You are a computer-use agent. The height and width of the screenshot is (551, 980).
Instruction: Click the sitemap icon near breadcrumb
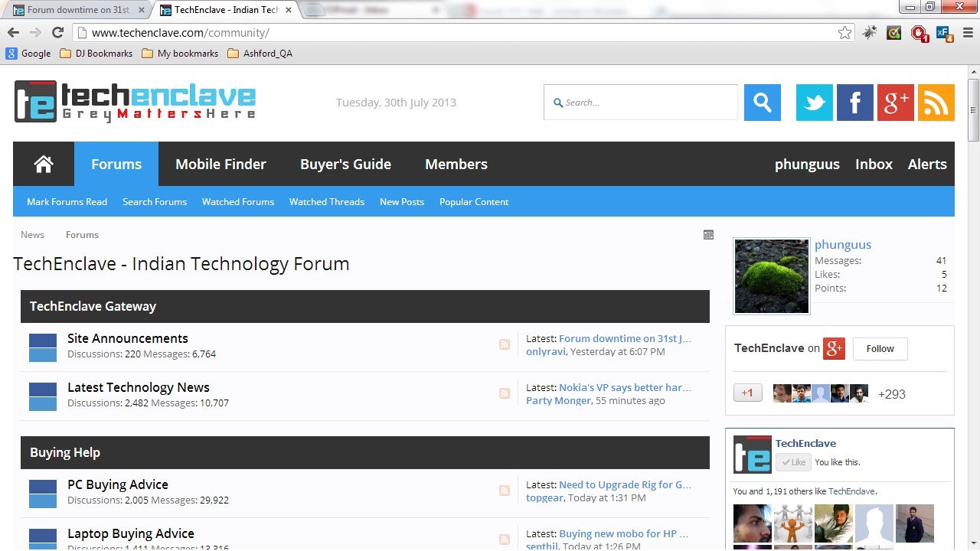coord(708,235)
